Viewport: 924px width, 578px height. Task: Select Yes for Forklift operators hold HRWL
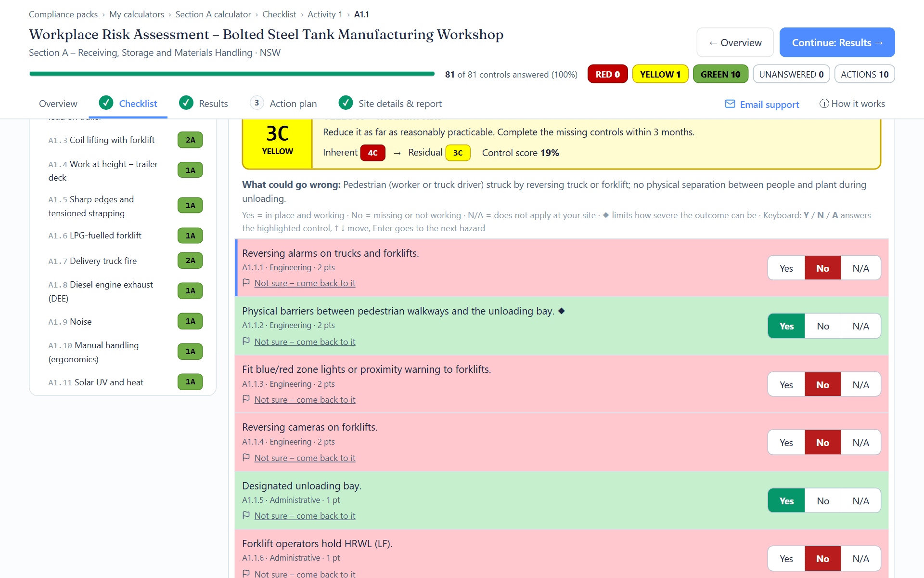tap(786, 559)
